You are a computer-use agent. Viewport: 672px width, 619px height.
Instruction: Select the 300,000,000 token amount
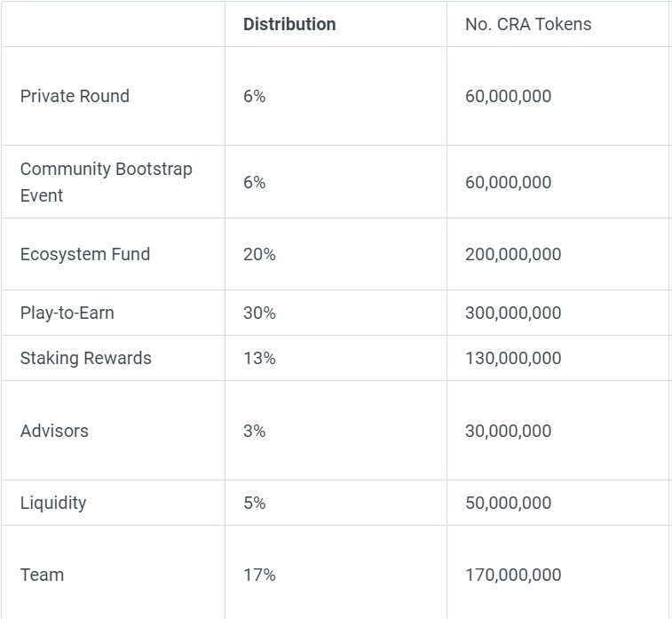pos(513,313)
